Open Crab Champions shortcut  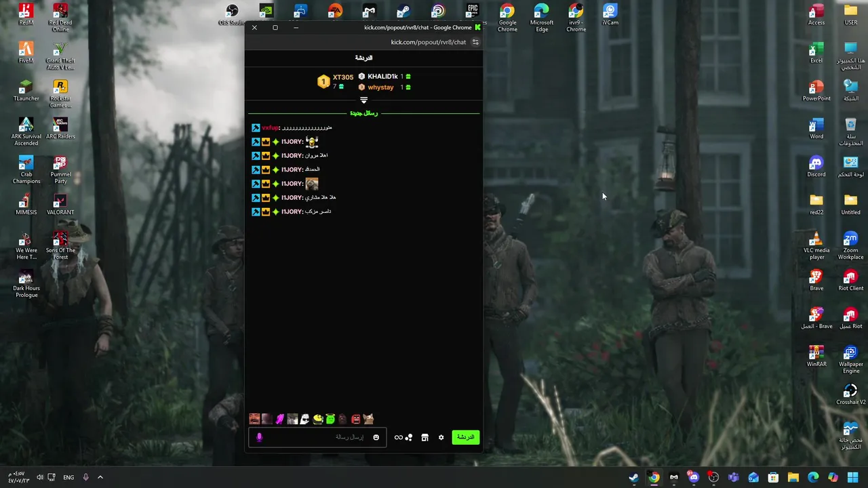pos(26,169)
